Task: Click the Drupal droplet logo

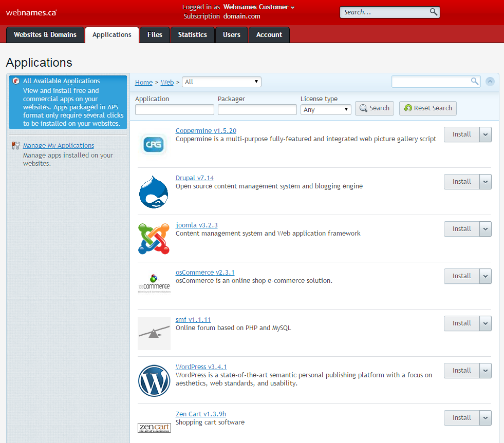Action: (154, 192)
